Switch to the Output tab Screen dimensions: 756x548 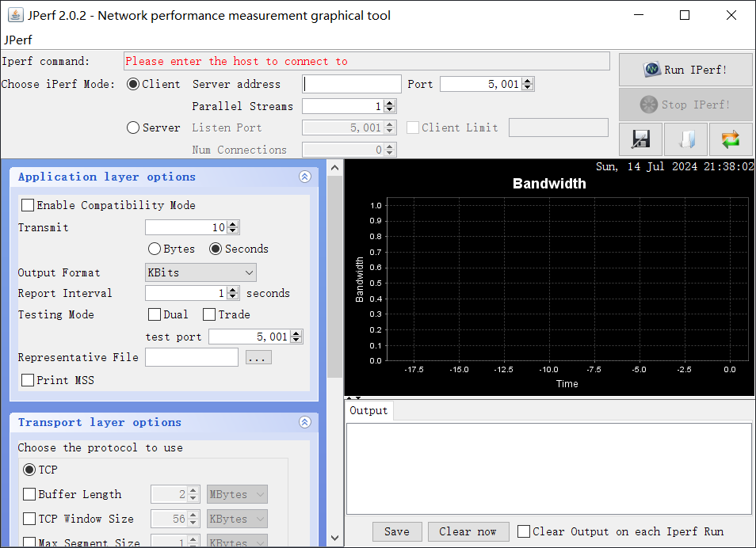(368, 411)
